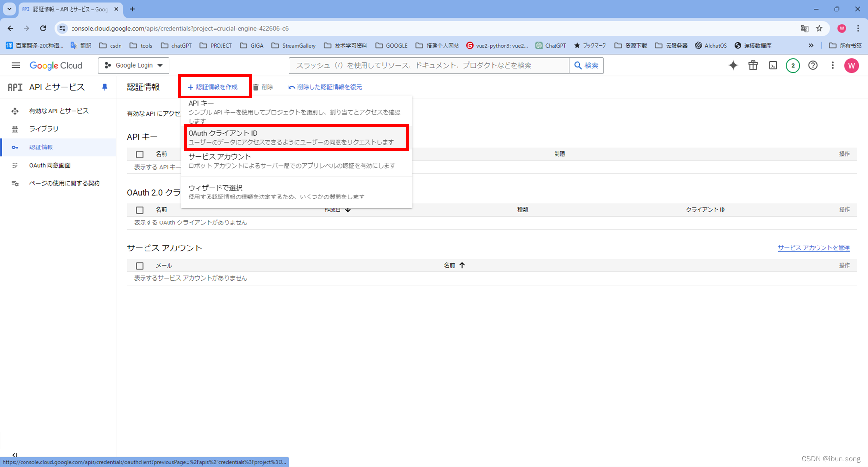Click the browser address bar URL
This screenshot has height=467, width=868.
(x=180, y=28)
